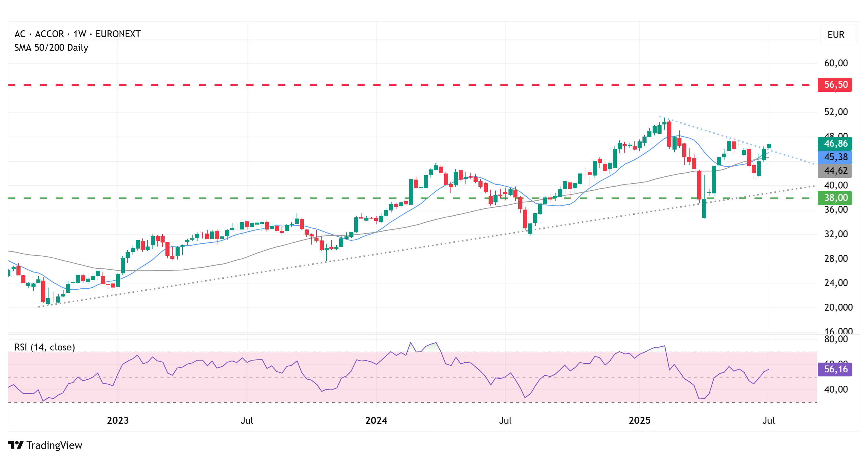Image resolution: width=868 pixels, height=459 pixels.
Task: Click the green 46,86 current price label
Action: pyautogui.click(x=835, y=143)
